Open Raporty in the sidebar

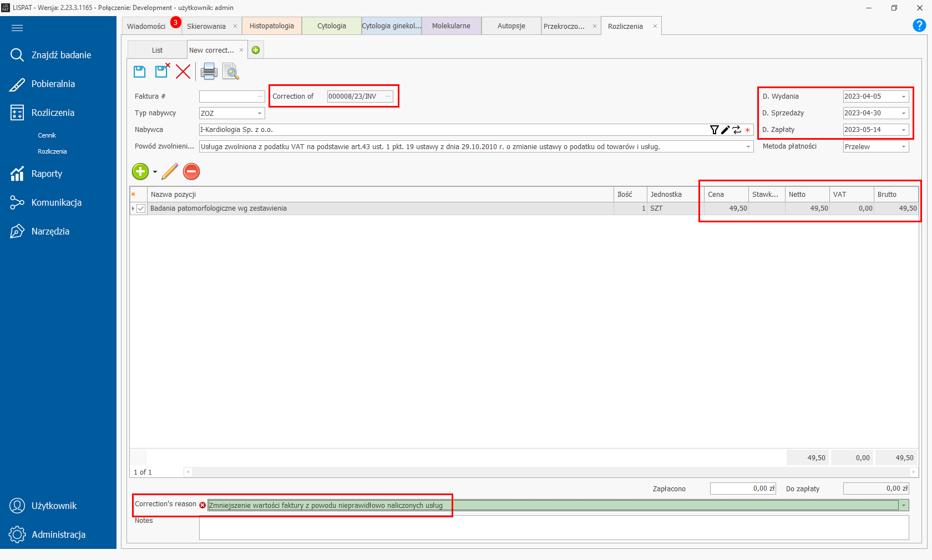[47, 174]
